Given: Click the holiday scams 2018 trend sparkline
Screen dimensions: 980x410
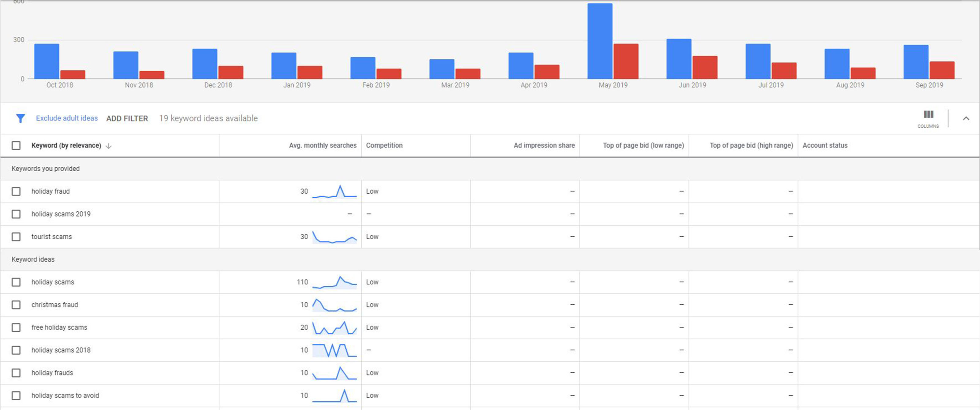Looking at the screenshot, I should point(334,350).
